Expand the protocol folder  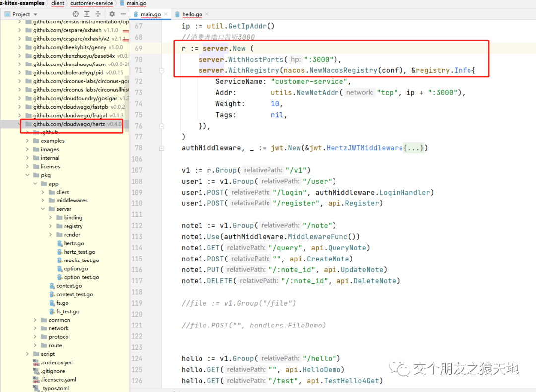pyautogui.click(x=35, y=337)
